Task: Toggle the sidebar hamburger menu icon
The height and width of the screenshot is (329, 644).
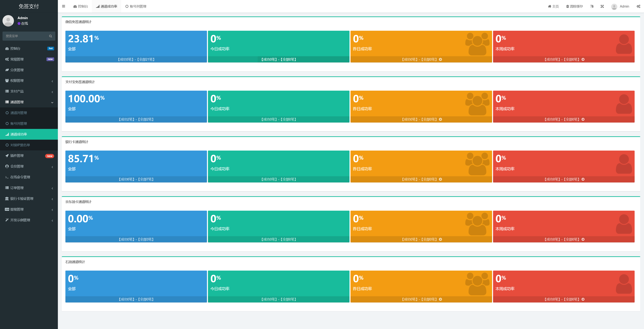Action: (64, 6)
